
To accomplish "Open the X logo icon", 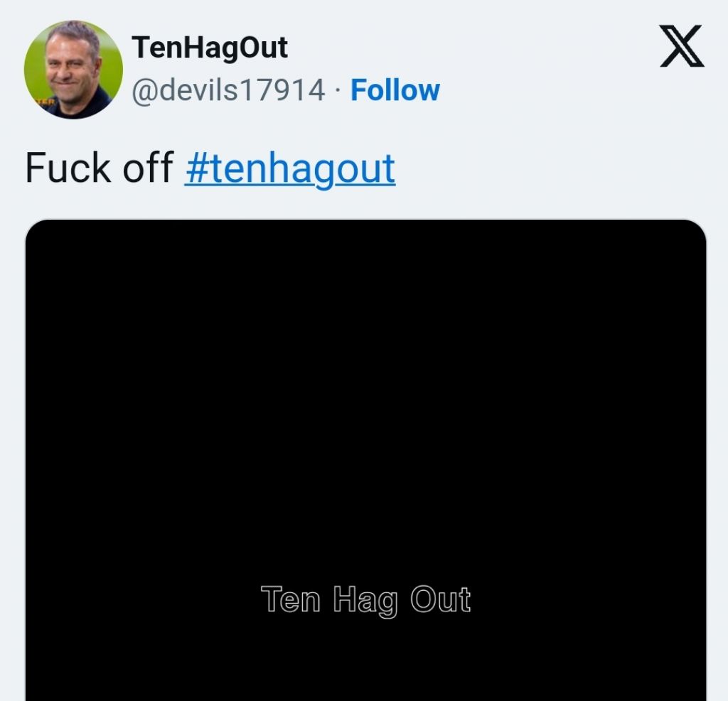I will click(682, 46).
